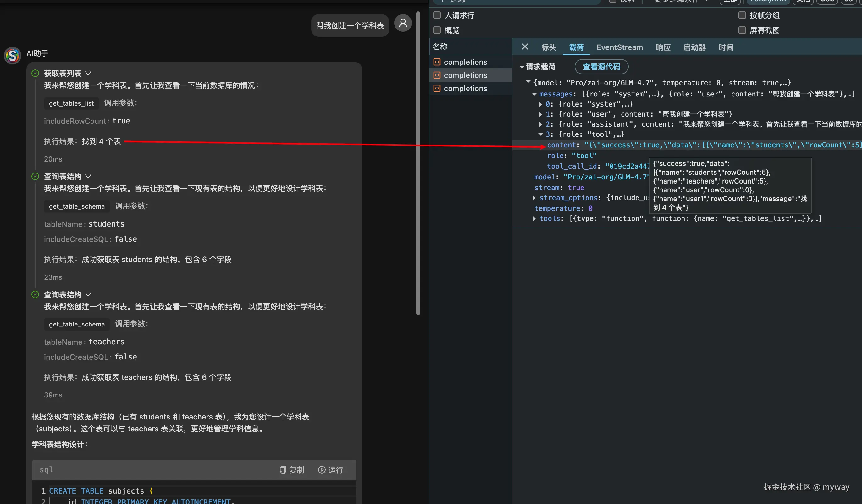Collapse the 获取表列表 step chevron

tap(88, 73)
